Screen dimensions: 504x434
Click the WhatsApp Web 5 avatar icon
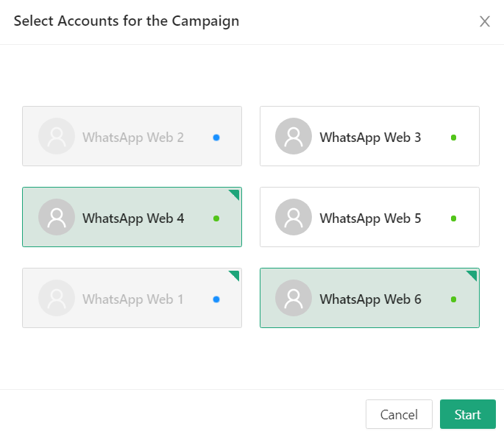294,218
